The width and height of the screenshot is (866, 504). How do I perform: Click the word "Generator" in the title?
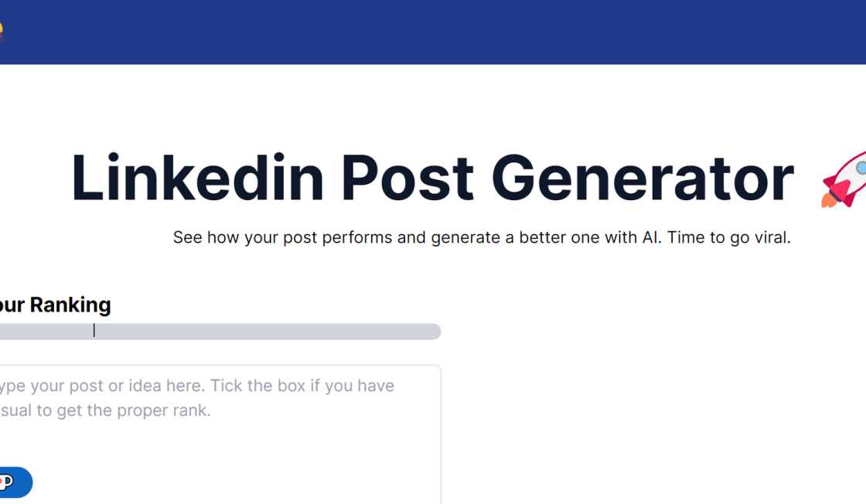coord(642,179)
